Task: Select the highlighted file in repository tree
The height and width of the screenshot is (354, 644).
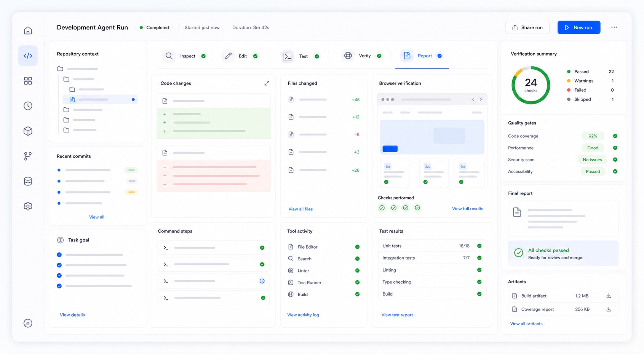Action: coord(100,99)
